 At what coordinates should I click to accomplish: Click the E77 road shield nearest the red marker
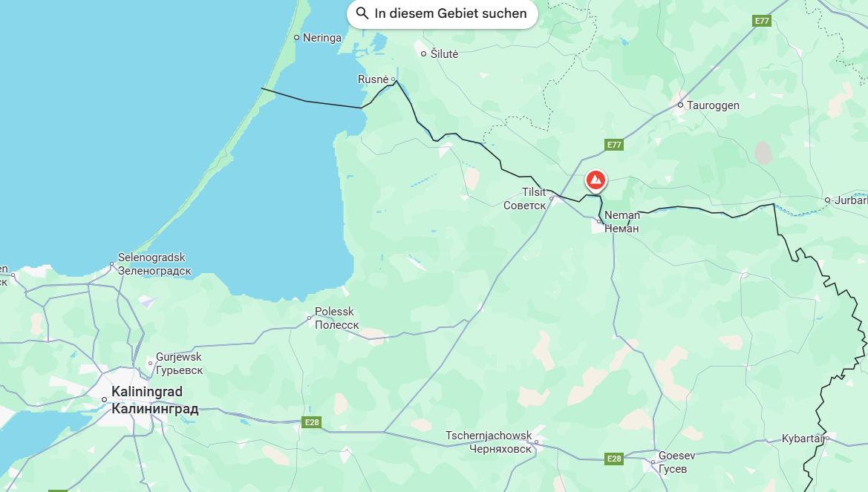tap(614, 145)
